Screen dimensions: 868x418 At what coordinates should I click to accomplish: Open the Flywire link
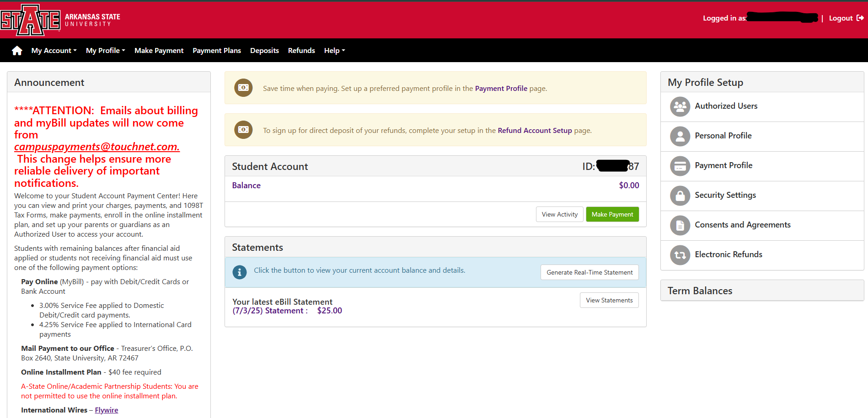[107, 410]
